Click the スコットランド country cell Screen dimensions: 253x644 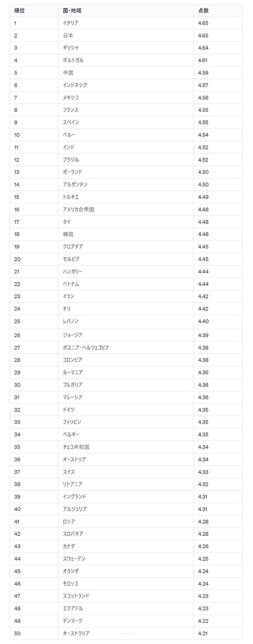click(x=76, y=596)
